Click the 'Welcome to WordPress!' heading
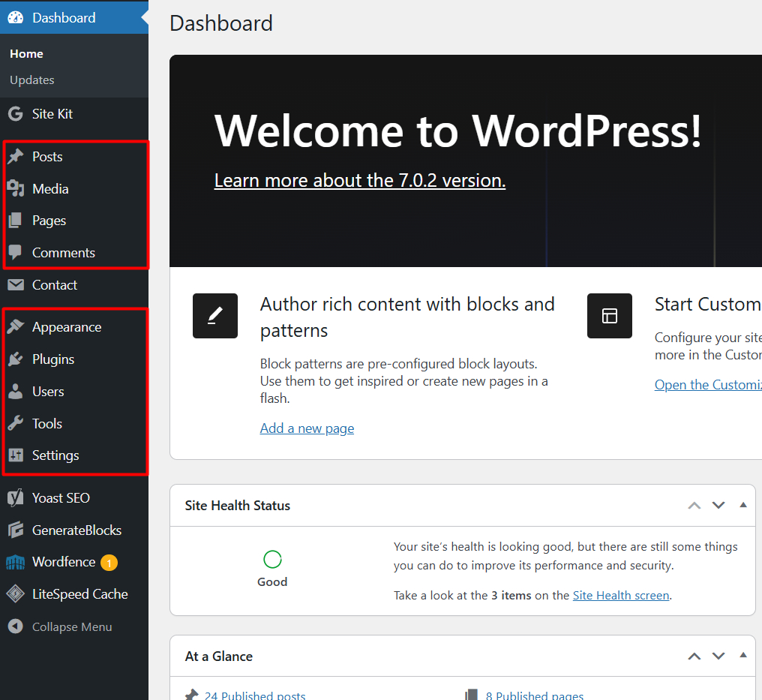 [x=457, y=131]
